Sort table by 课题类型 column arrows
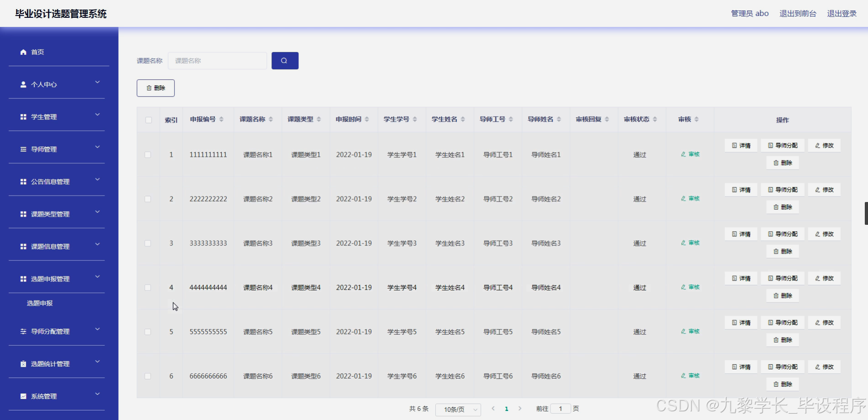The image size is (868, 420). (319, 119)
